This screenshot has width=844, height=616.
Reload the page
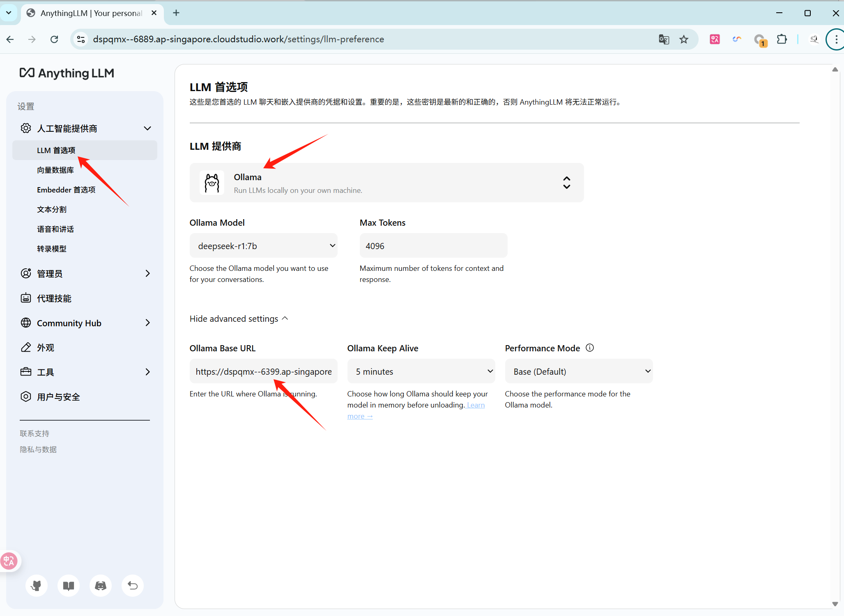click(x=54, y=39)
